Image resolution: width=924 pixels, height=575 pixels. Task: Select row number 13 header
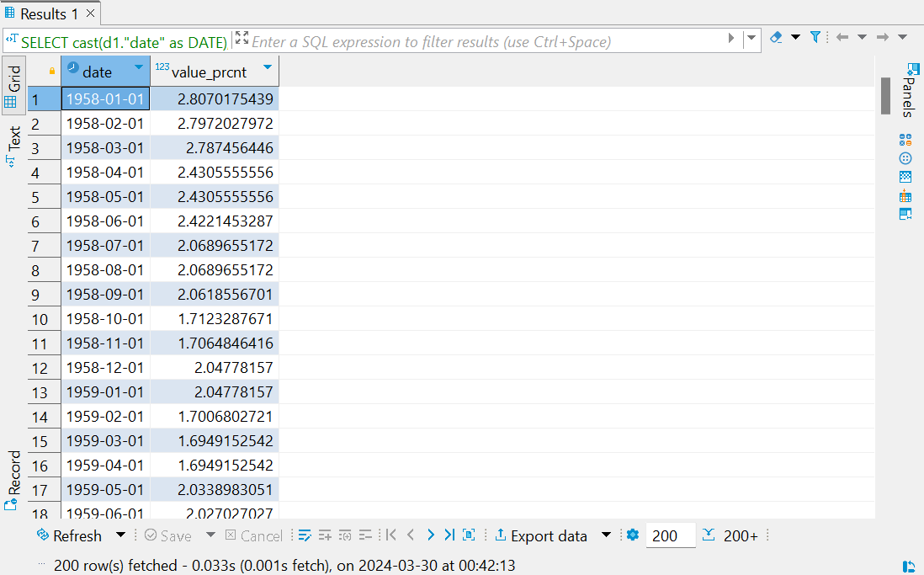tap(45, 392)
